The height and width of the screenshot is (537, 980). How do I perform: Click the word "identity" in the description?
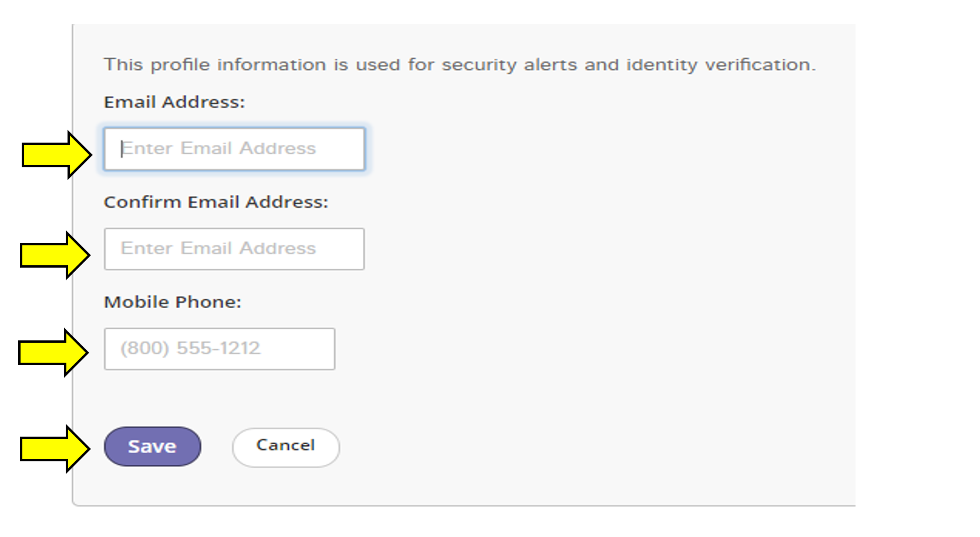pyautogui.click(x=662, y=65)
